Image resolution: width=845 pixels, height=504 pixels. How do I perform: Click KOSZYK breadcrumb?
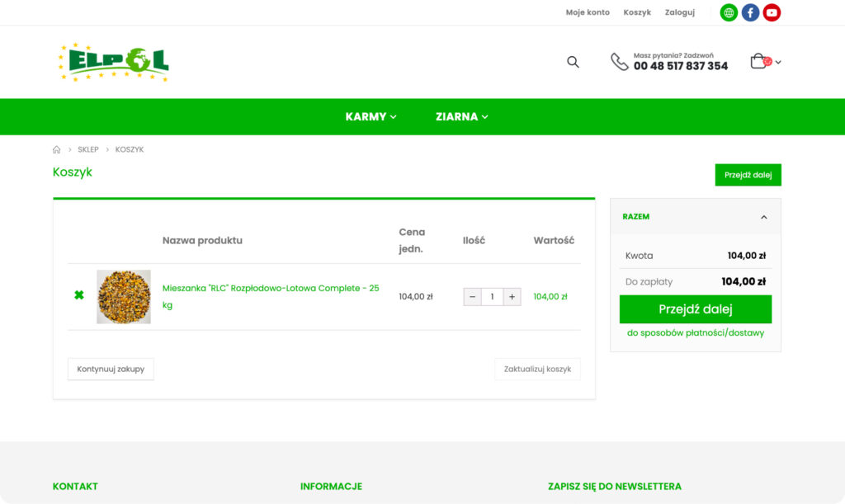[130, 149]
